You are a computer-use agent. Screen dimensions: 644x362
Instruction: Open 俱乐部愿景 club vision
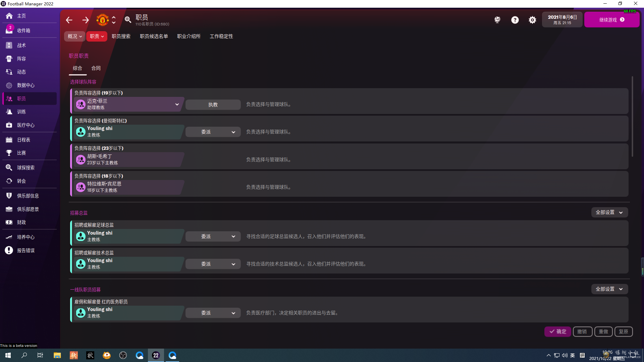pyautogui.click(x=30, y=209)
